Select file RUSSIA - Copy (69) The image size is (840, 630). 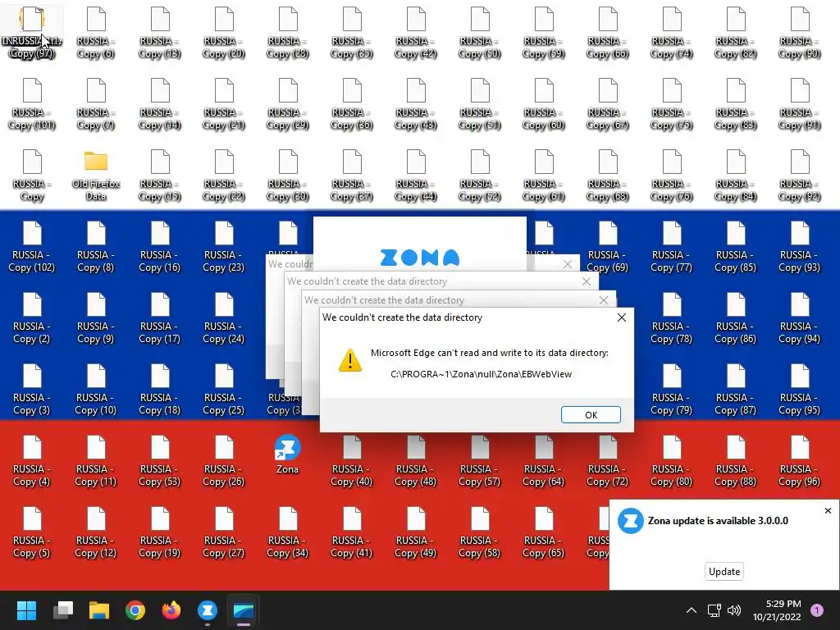coord(608,246)
